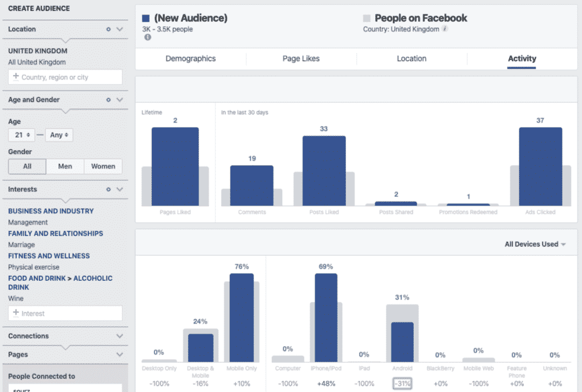The height and width of the screenshot is (392, 582).
Task: Click the 76% label above Mobile Only
Action: pos(242,266)
